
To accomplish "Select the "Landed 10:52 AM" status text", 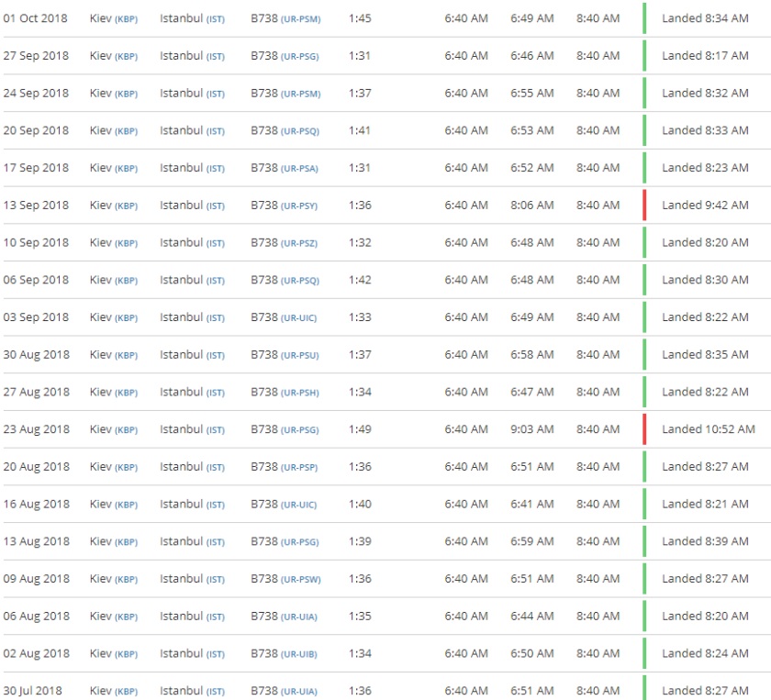I will pos(705,429).
